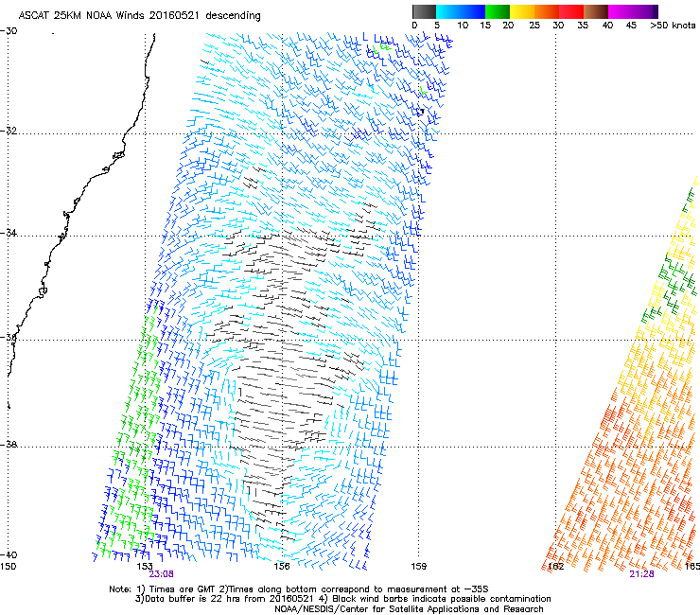The height and width of the screenshot is (615, 700).
Task: Click the 'Times are GMT' note line
Action: 299,589
